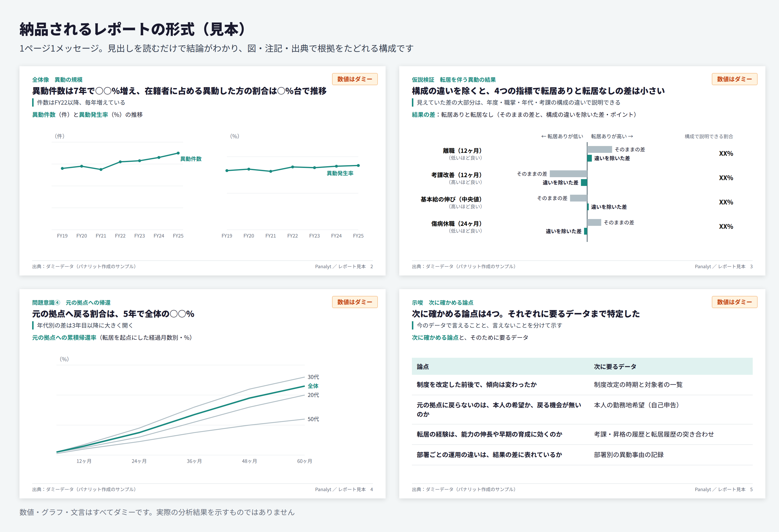Screen dimensions: 779x532
Task: Click the green 全体 line label
Action: pos(313,386)
